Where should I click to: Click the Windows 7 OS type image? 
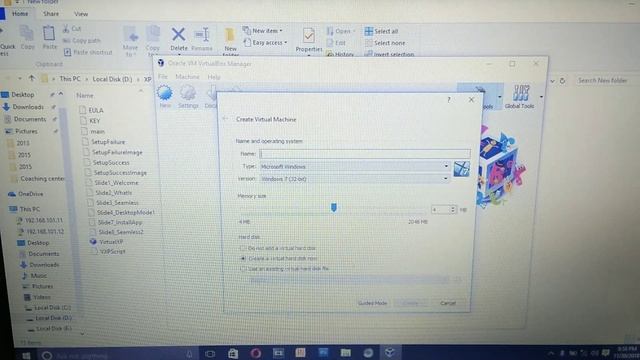462,169
